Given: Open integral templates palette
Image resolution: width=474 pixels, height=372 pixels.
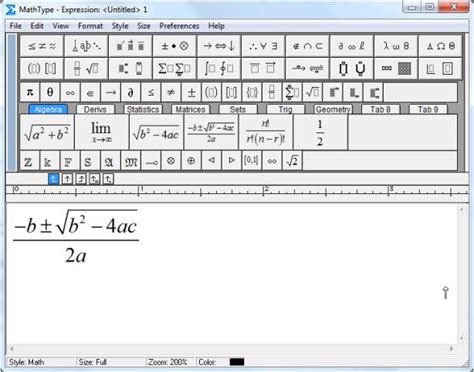Looking at the screenshot, I should point(219,69).
